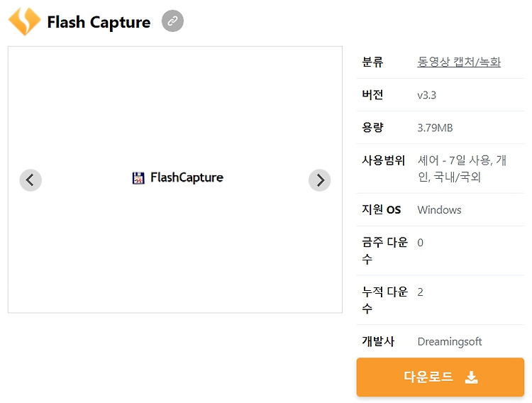532x403 pixels.
Task: Copy link using the gray chain icon
Action: (172, 21)
